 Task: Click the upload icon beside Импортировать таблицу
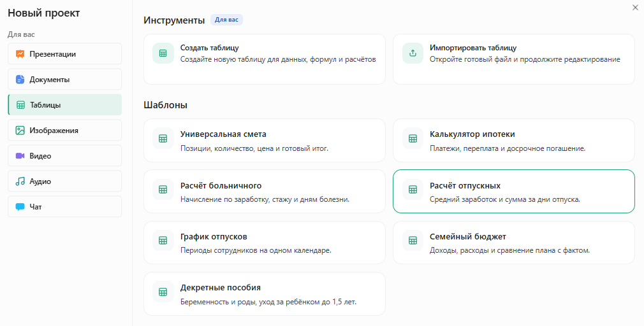coord(413,53)
